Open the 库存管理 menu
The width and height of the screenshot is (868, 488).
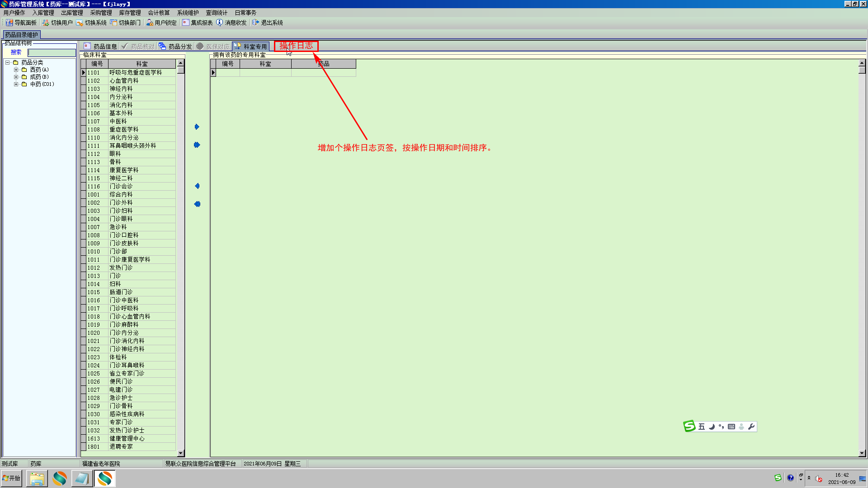click(x=130, y=13)
